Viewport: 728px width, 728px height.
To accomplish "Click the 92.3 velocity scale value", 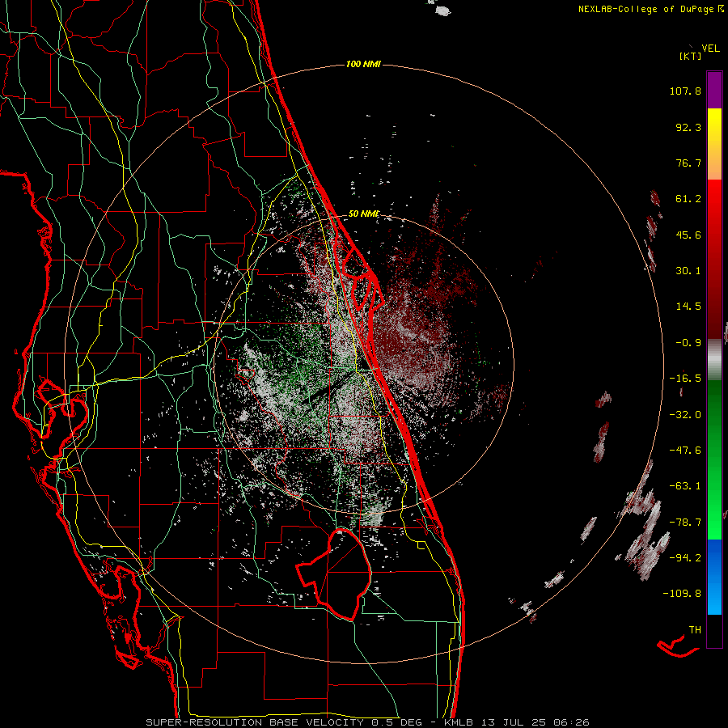I will (x=688, y=127).
